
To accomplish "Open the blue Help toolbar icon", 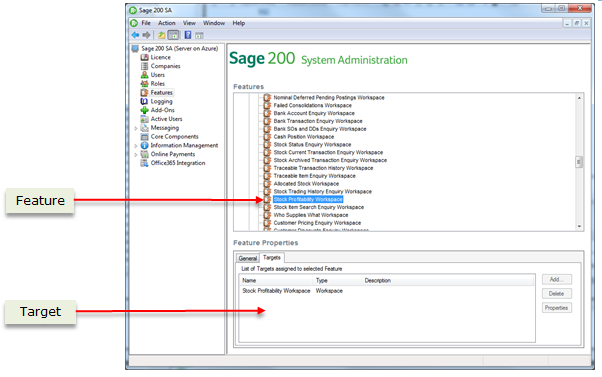I will coord(188,35).
